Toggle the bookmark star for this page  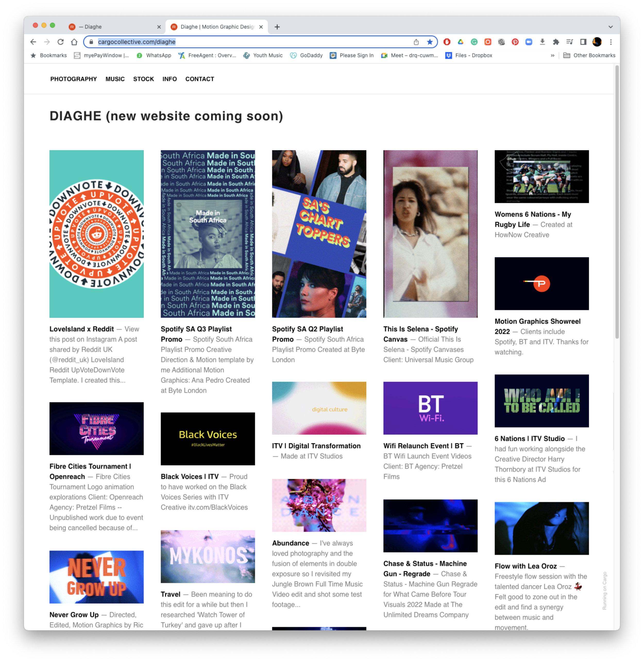pyautogui.click(x=430, y=42)
